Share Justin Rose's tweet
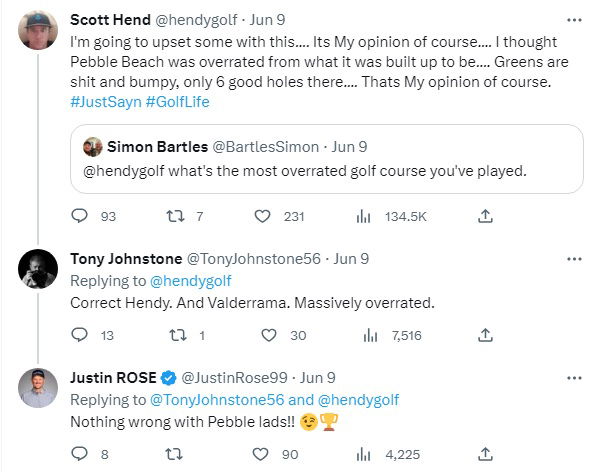Screen dimensions: 600x472 coord(485,454)
